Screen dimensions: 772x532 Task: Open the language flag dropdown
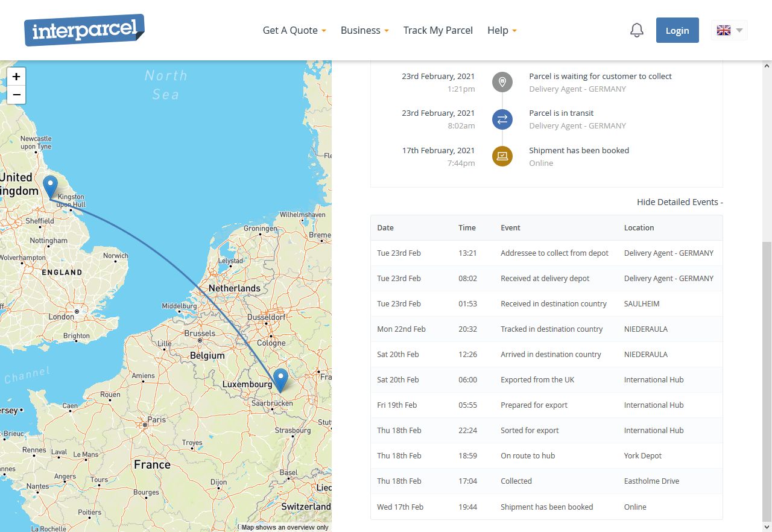point(729,30)
